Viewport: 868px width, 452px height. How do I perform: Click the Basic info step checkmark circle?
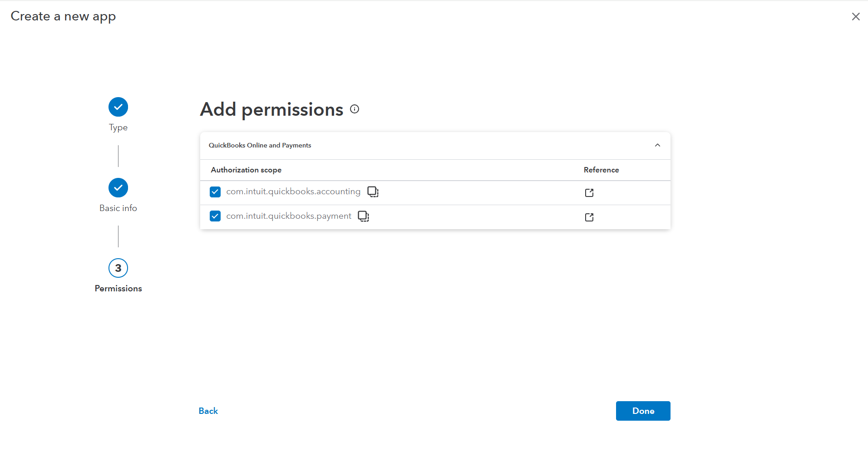[118, 188]
